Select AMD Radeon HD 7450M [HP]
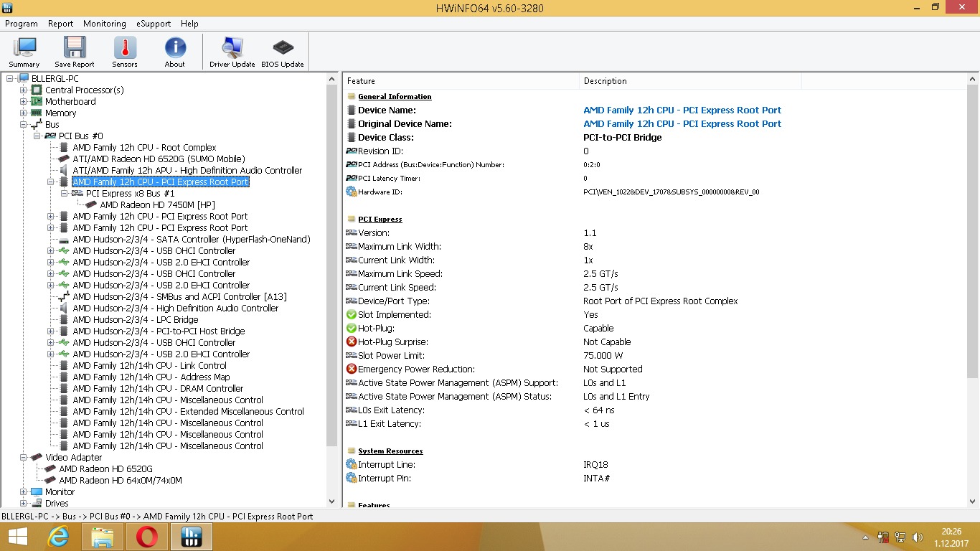This screenshot has width=980, height=551. 157,204
